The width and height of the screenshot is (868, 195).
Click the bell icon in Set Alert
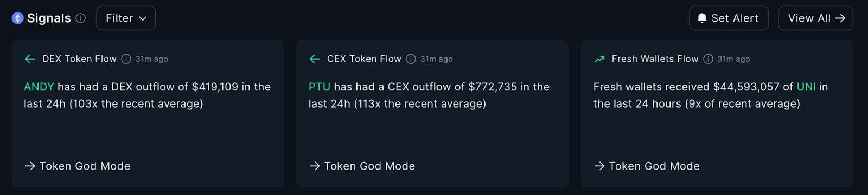[702, 18]
